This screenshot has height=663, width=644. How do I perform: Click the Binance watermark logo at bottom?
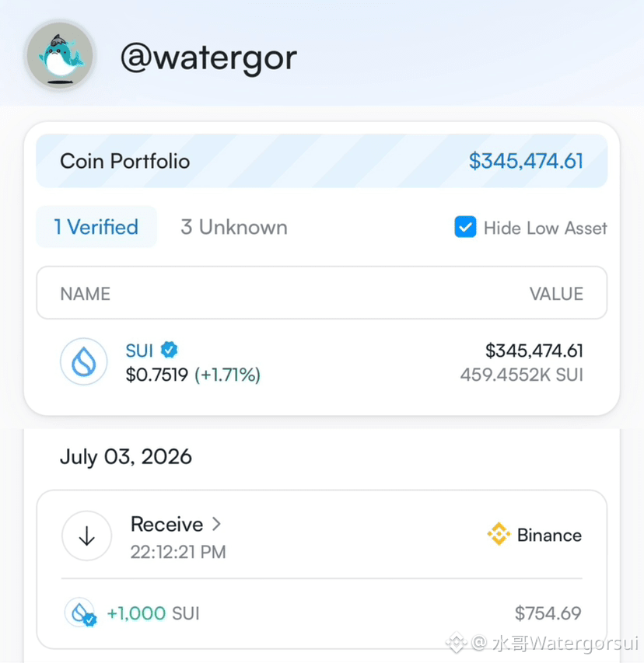(457, 643)
